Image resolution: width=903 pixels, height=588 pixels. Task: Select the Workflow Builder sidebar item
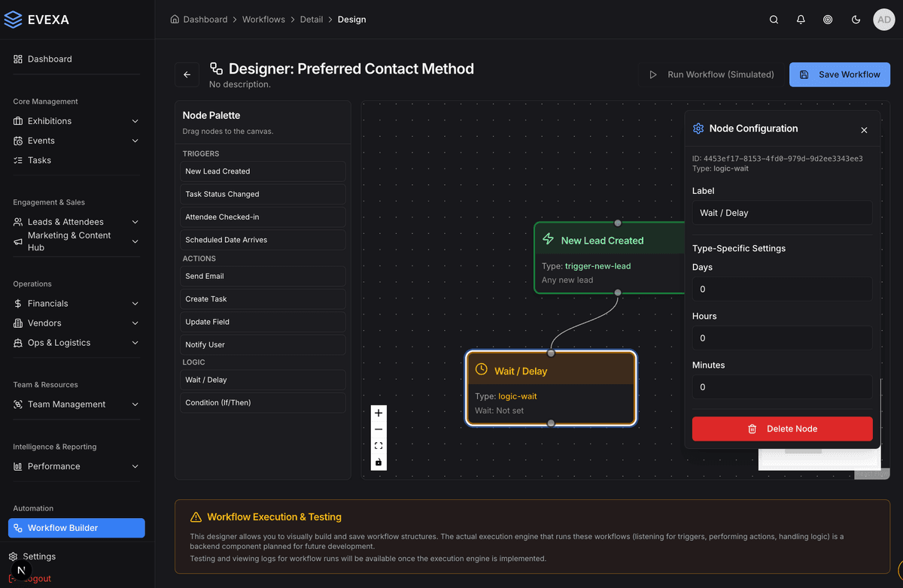(x=76, y=528)
